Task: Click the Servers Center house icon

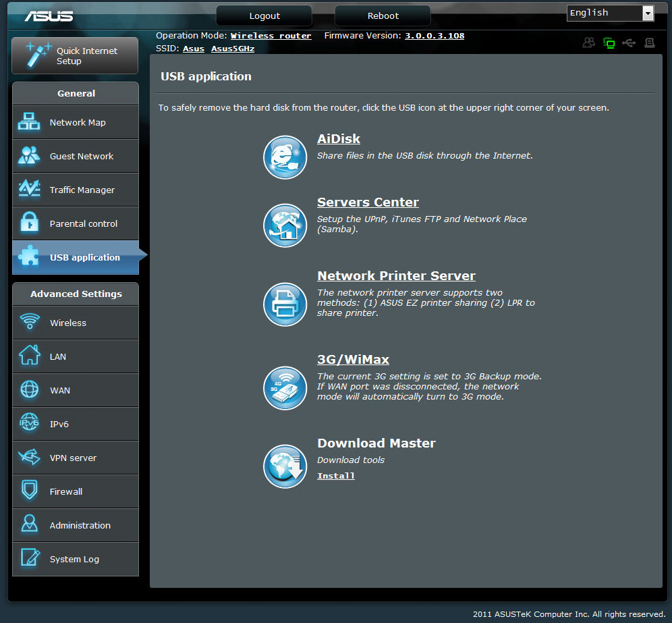Action: pos(285,225)
